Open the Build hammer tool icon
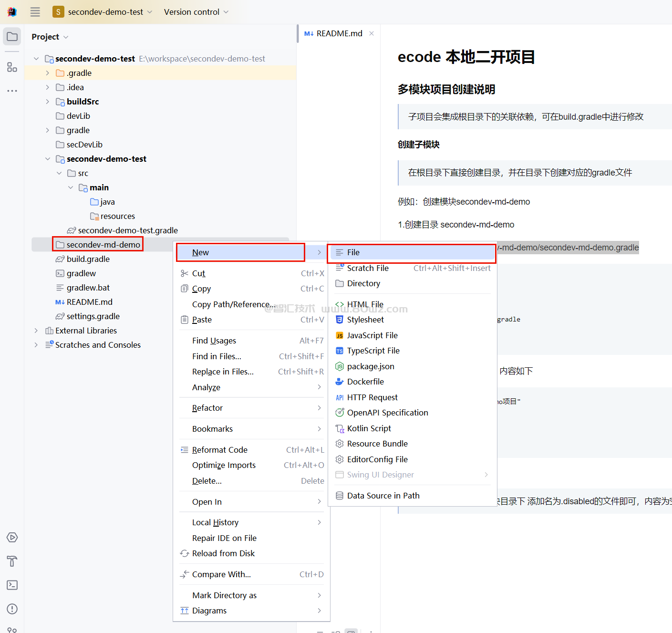 [x=12, y=561]
